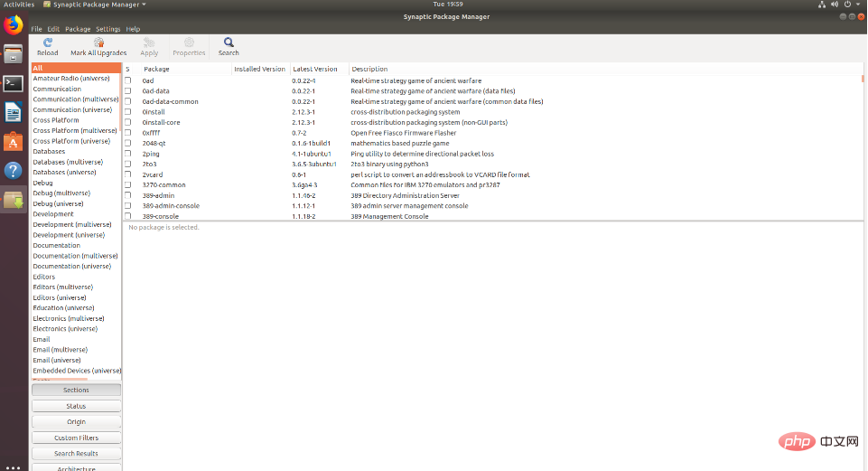Select Documentation section
The width and height of the screenshot is (868, 471).
[76, 246]
